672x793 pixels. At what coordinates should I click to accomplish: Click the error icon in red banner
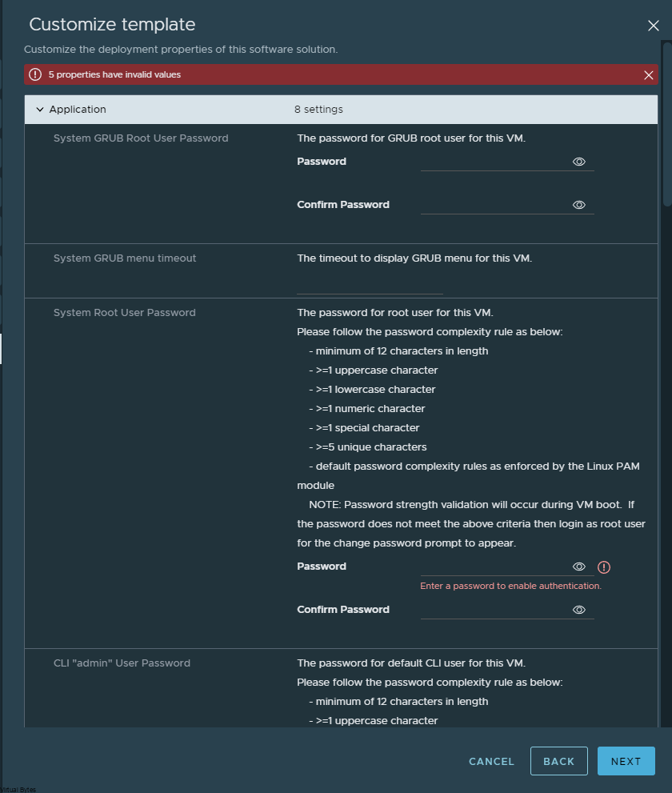click(x=35, y=75)
